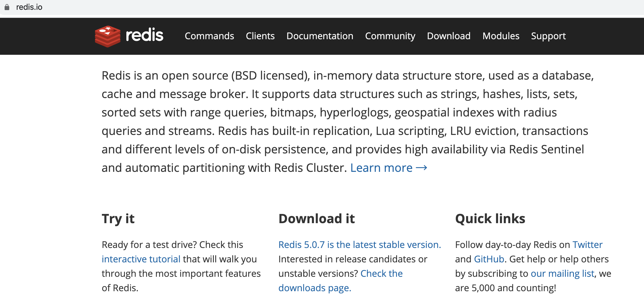Open the interactive tutorial link
Viewport: 644px width, 301px height.
coord(141,259)
